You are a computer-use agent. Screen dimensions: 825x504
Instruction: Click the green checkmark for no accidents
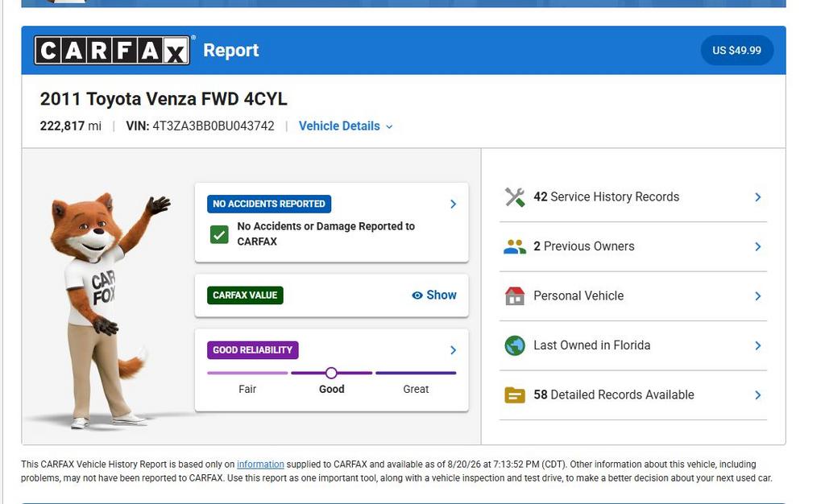pyautogui.click(x=219, y=234)
